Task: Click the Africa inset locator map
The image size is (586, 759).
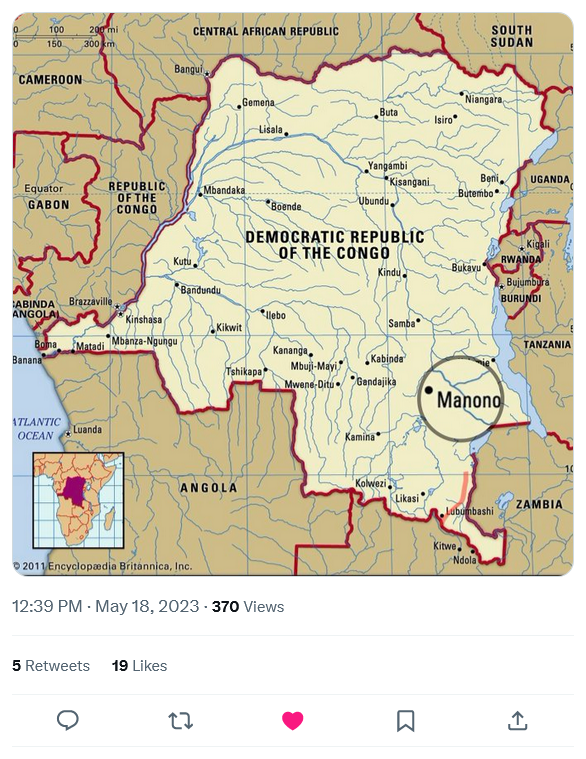Action: [78, 500]
